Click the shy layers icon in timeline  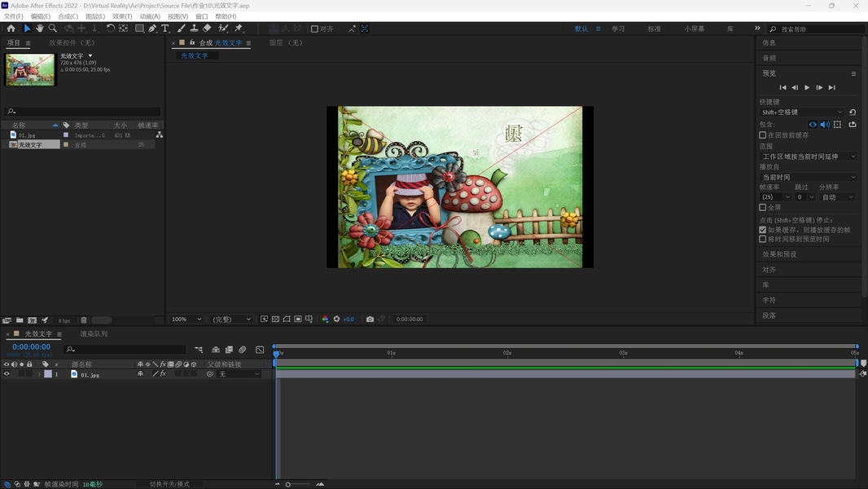[215, 350]
